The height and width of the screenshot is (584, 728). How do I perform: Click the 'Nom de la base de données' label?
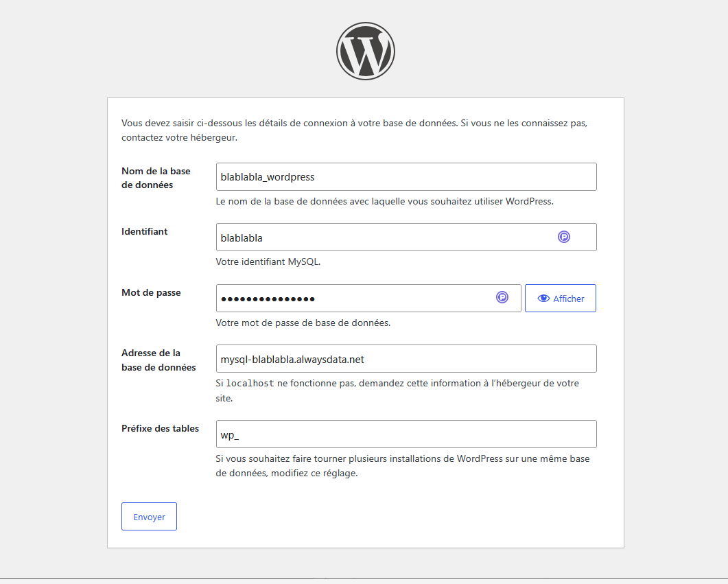pos(156,178)
